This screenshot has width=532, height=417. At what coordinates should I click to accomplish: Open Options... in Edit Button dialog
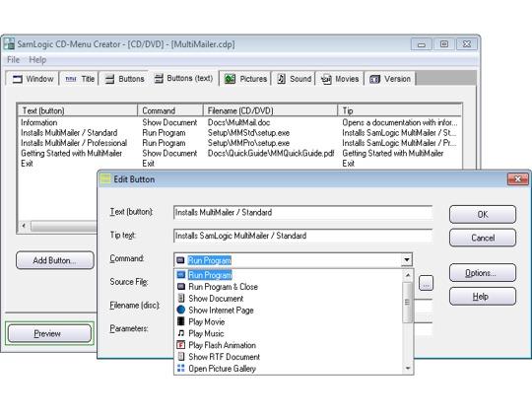click(483, 273)
